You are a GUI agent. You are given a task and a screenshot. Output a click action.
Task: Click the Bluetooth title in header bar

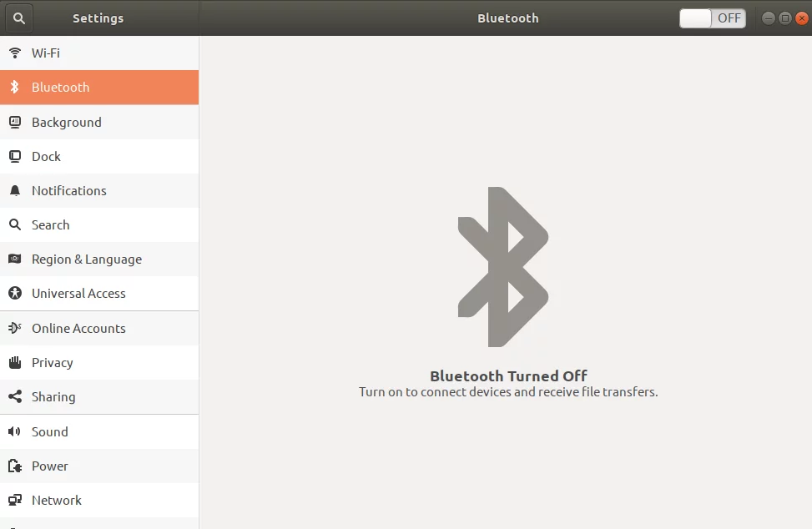508,18
